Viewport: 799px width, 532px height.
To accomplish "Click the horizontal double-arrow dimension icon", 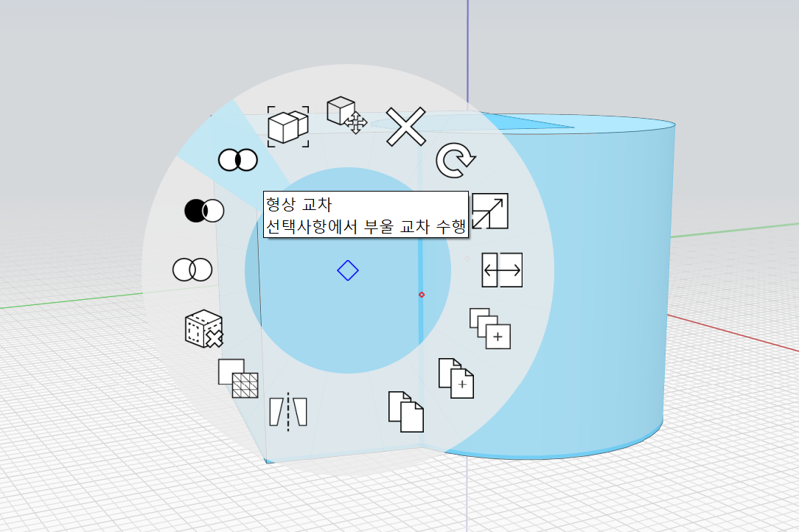I will pyautogui.click(x=502, y=270).
